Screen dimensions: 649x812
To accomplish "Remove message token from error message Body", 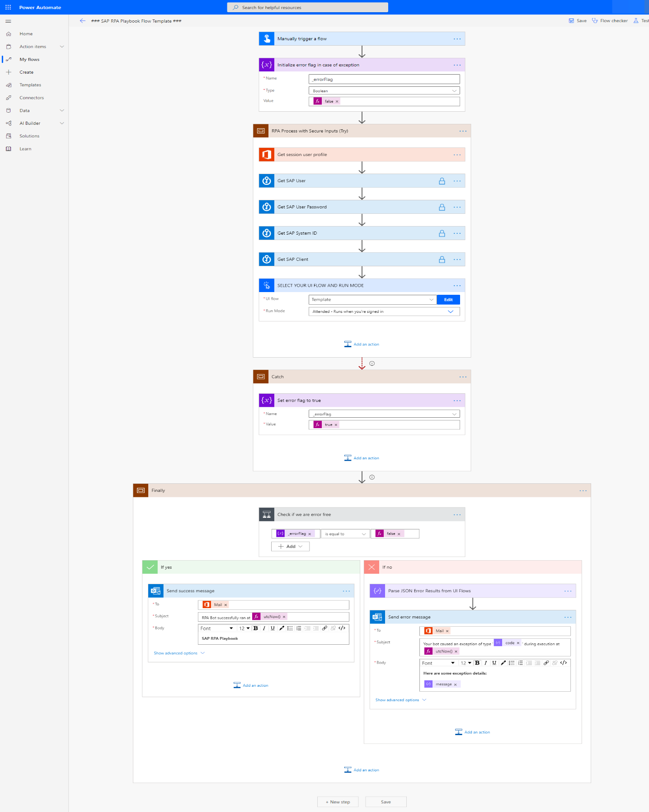I will [455, 685].
